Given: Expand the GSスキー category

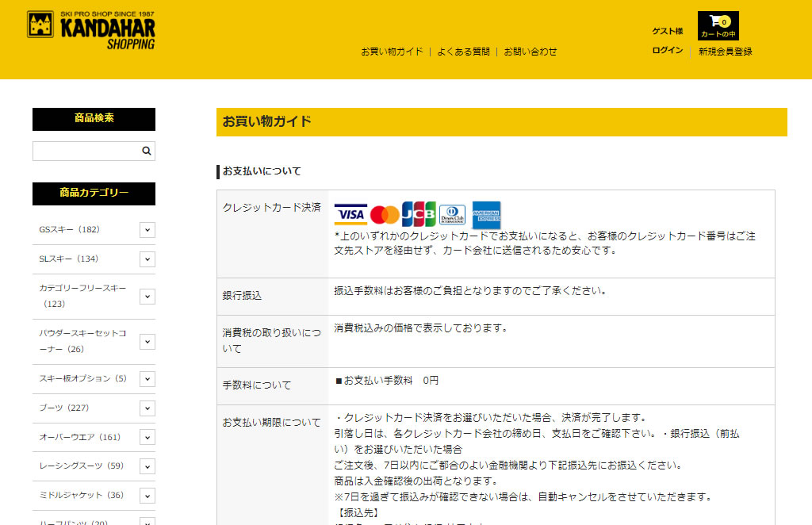Looking at the screenshot, I should coord(147,230).
